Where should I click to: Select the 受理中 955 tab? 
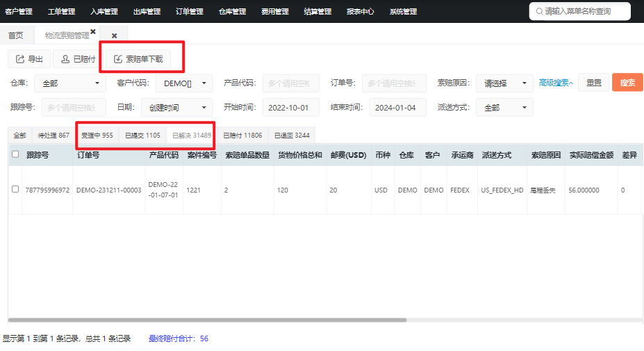[x=97, y=136]
